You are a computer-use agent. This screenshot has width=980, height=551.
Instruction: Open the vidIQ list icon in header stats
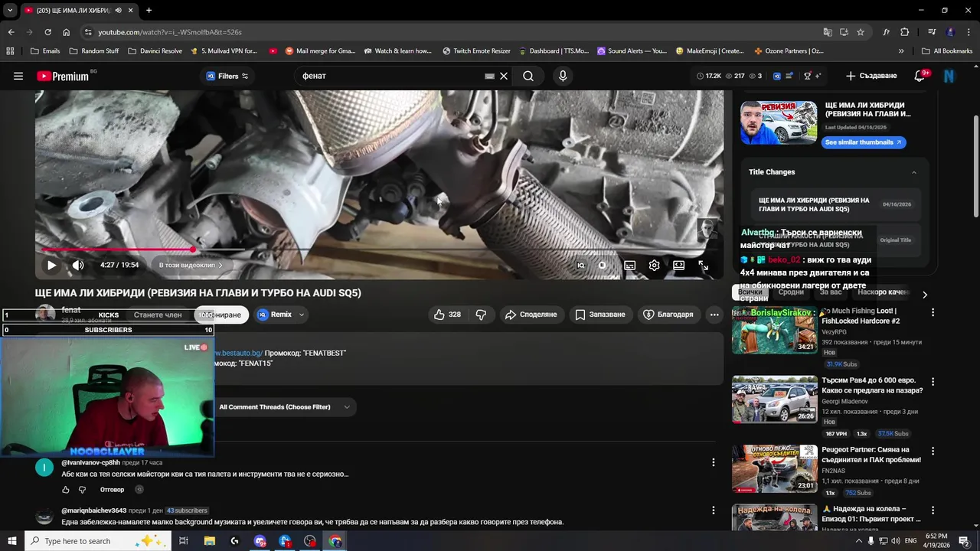[789, 76]
